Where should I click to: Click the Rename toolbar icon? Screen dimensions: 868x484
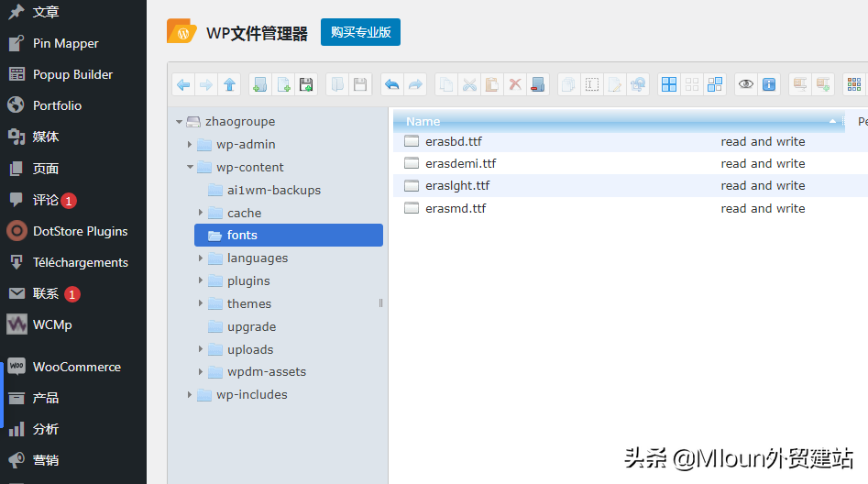592,84
